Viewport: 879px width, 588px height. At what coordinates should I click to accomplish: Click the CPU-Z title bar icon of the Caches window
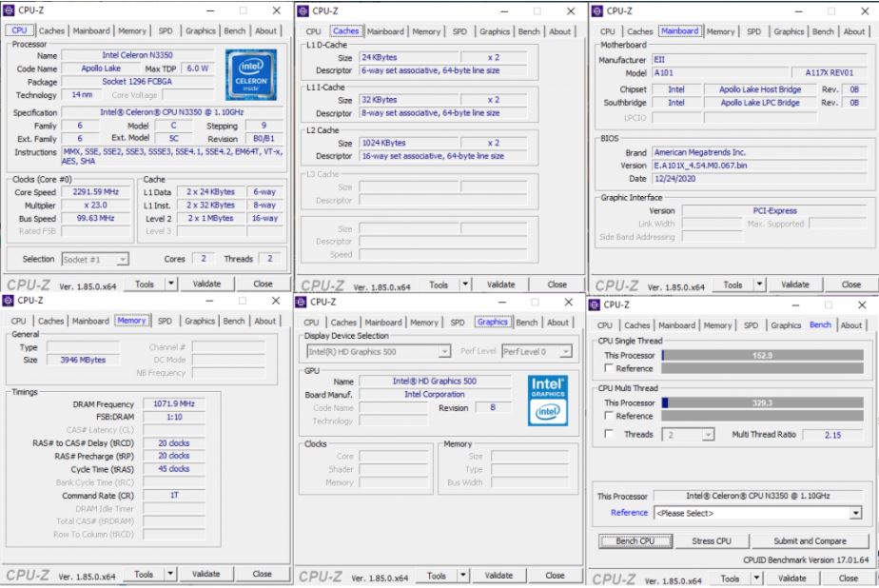303,10
